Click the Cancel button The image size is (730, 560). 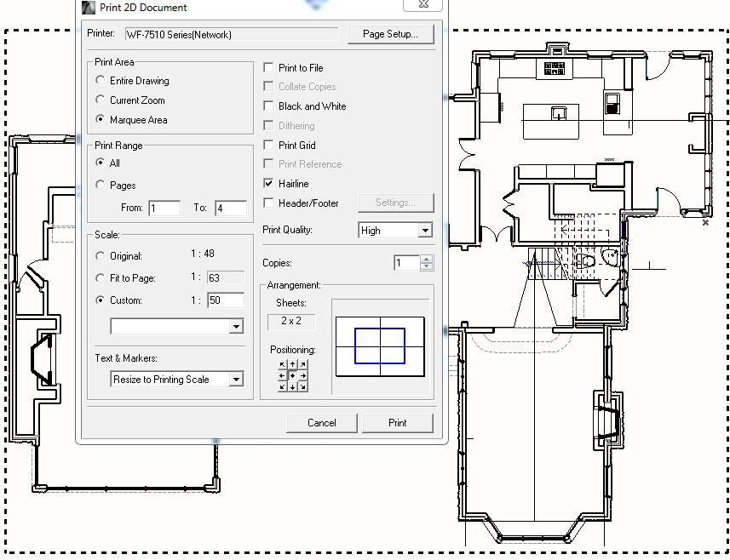click(x=322, y=423)
